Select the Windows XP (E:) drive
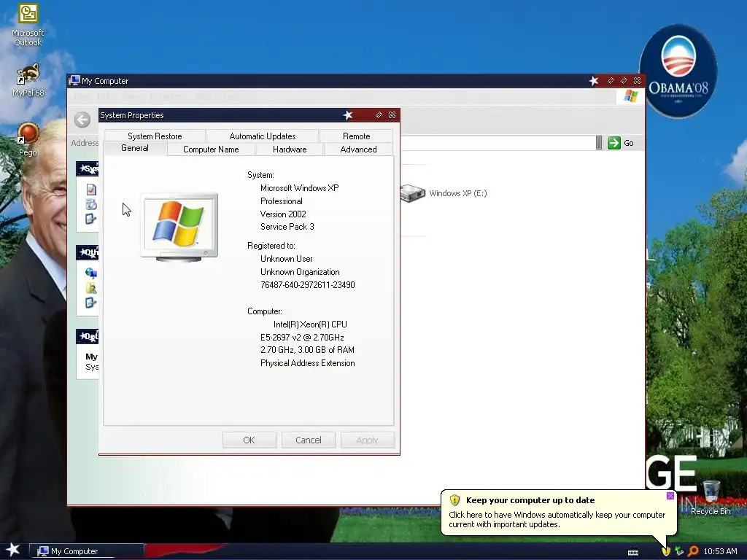The height and width of the screenshot is (560, 747). coord(444,192)
